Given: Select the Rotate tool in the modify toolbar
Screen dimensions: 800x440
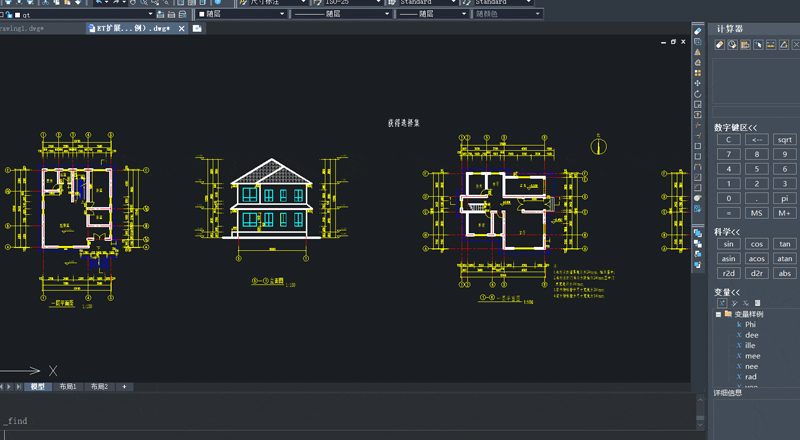Looking at the screenshot, I should point(697,94).
